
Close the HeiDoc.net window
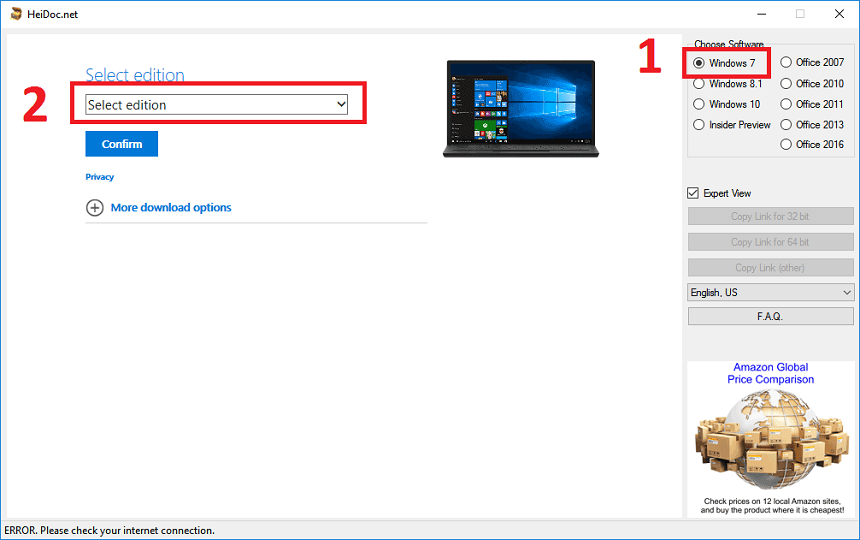pos(839,14)
